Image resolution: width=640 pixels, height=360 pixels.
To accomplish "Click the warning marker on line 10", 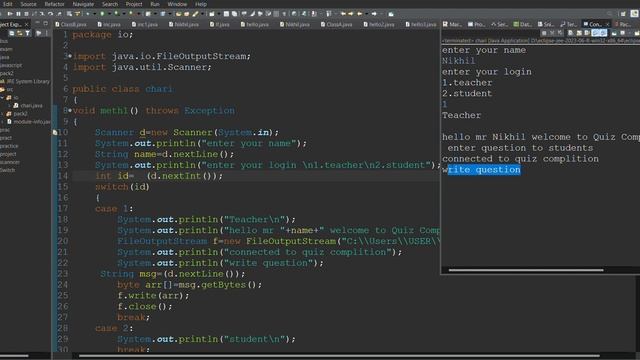I will (55, 132).
